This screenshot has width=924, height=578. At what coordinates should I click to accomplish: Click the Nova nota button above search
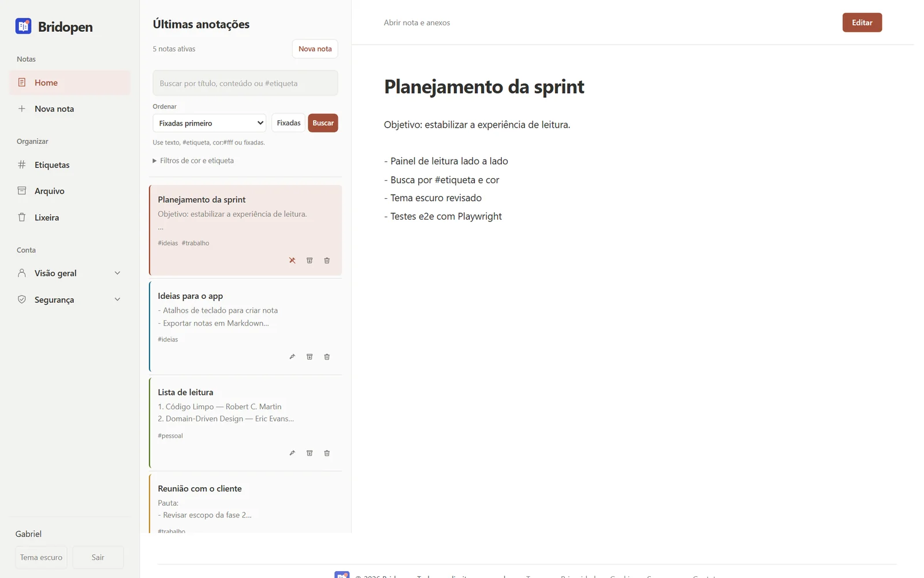point(315,49)
